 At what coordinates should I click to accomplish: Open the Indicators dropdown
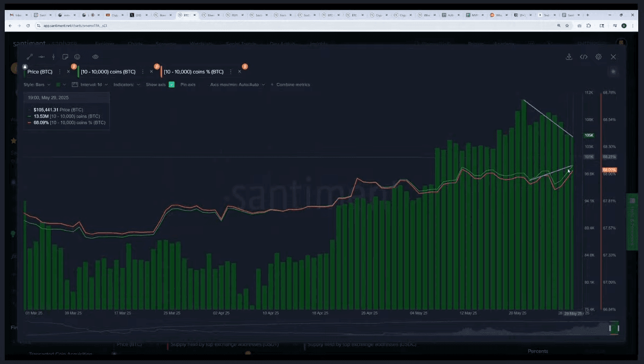click(x=126, y=85)
